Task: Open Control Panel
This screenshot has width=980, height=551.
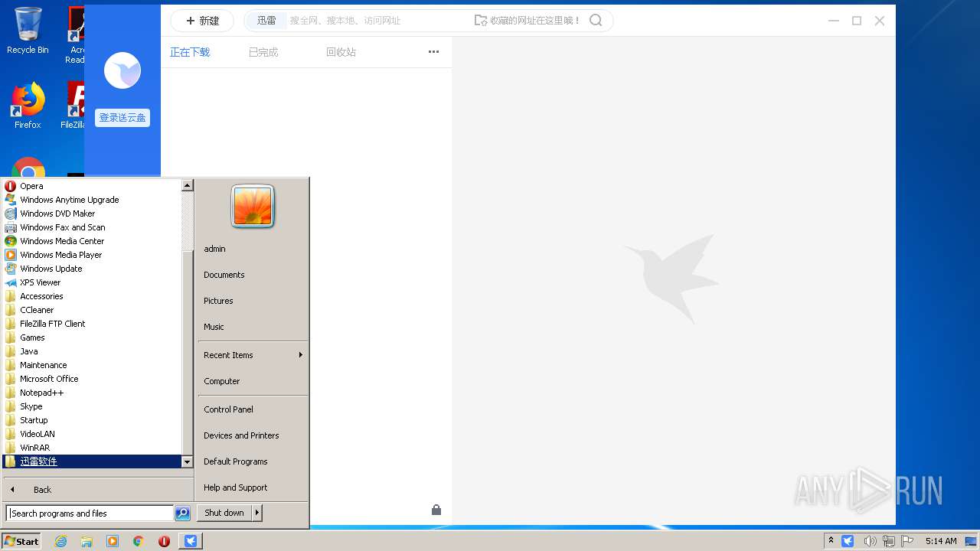Action: pos(253,409)
